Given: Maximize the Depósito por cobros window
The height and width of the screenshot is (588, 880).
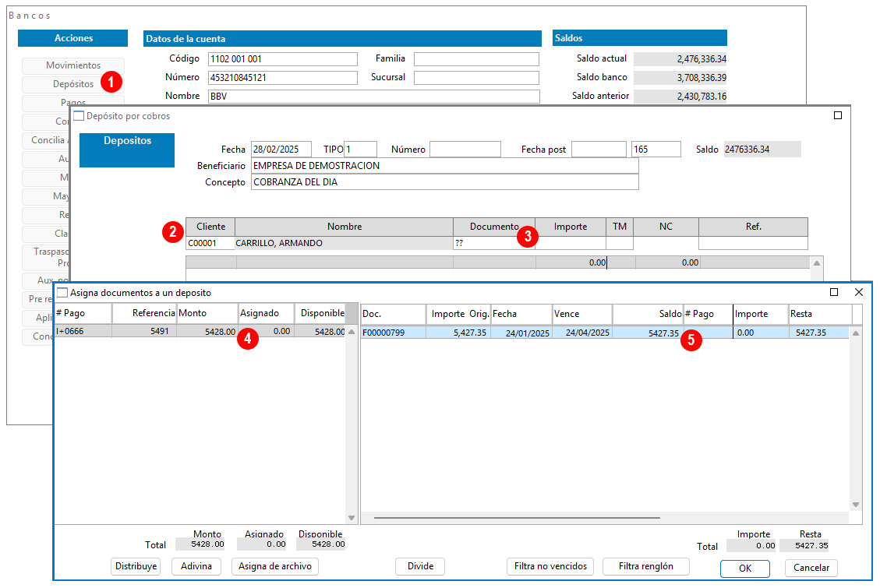Looking at the screenshot, I should point(838,115).
